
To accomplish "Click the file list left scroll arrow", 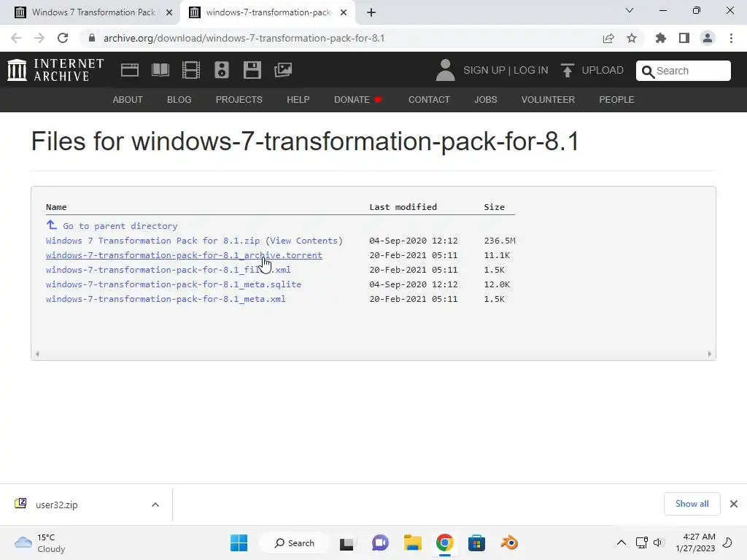I will [x=37, y=354].
